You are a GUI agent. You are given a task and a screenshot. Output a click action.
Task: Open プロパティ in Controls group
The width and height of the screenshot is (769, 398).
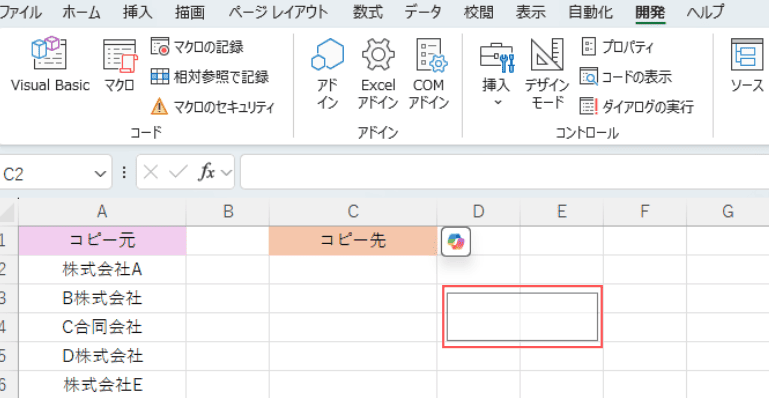click(617, 48)
